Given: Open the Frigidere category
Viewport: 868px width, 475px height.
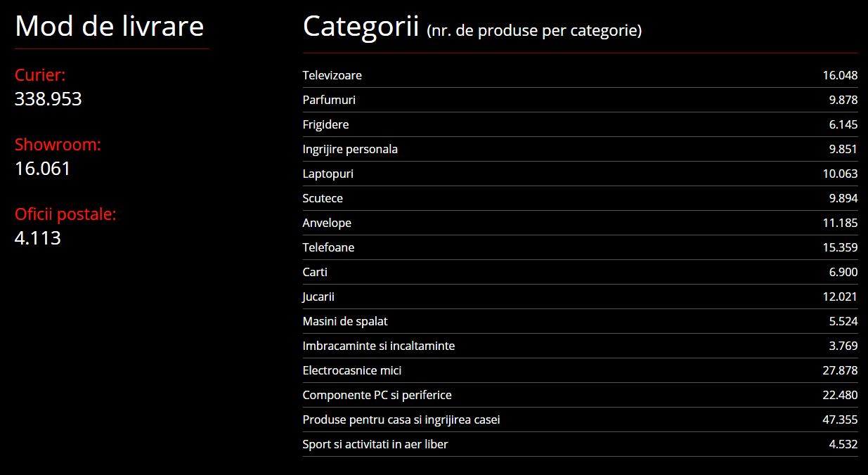Looking at the screenshot, I should point(580,124).
